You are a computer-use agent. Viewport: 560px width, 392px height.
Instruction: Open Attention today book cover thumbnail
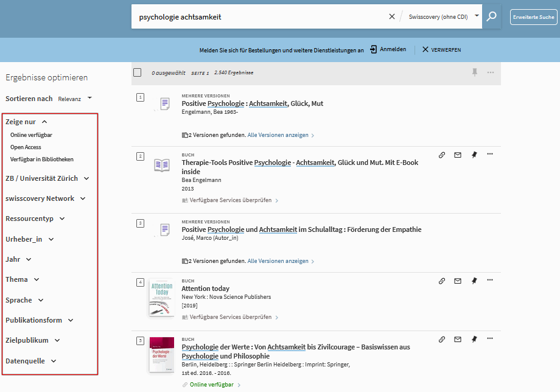(161, 296)
